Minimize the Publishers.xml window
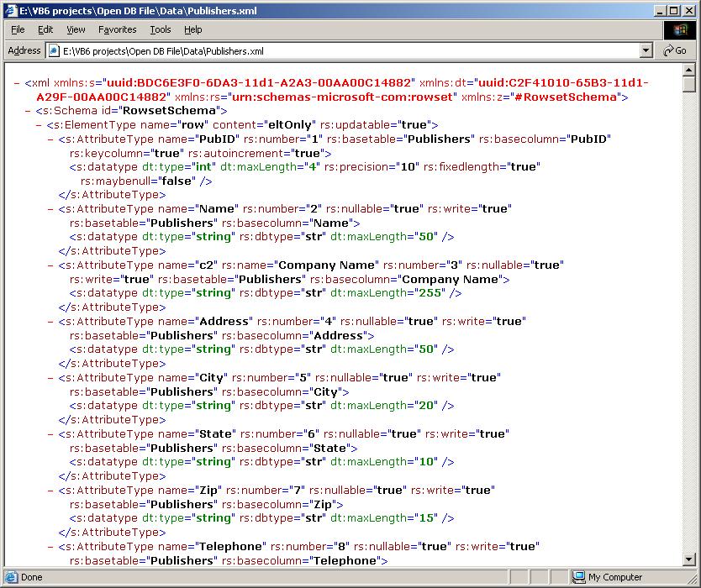The width and height of the screenshot is (701, 588). [x=661, y=11]
